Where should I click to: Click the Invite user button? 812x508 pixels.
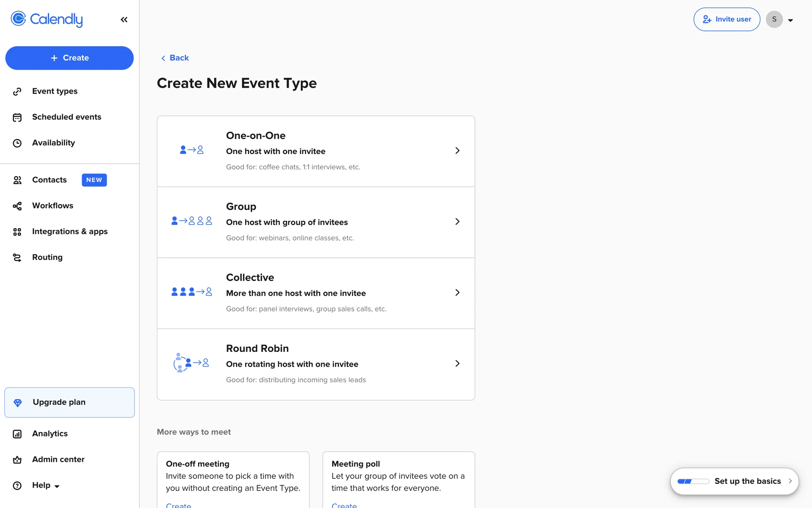coord(727,19)
